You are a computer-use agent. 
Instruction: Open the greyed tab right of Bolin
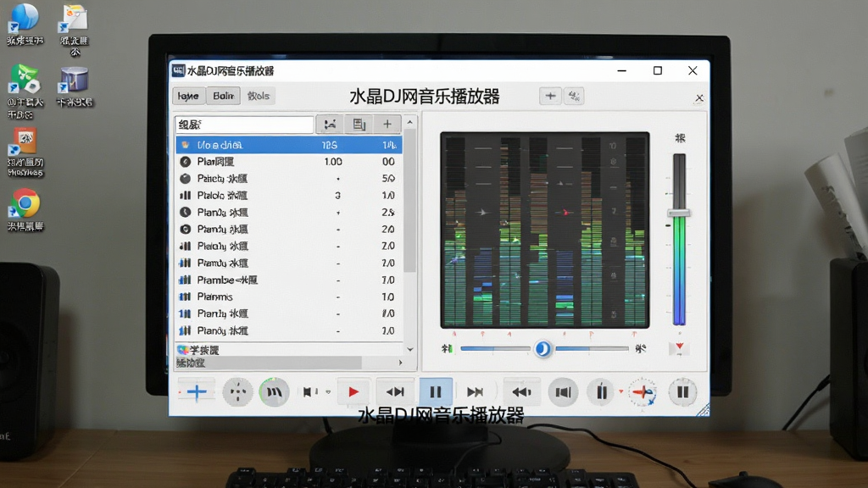[259, 96]
